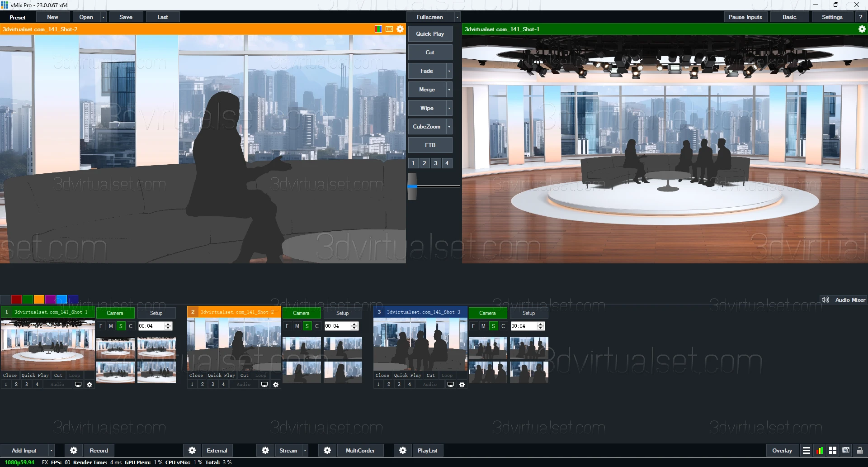Click monitor icon on input 1
This screenshot has width=868, height=467.
tap(78, 385)
